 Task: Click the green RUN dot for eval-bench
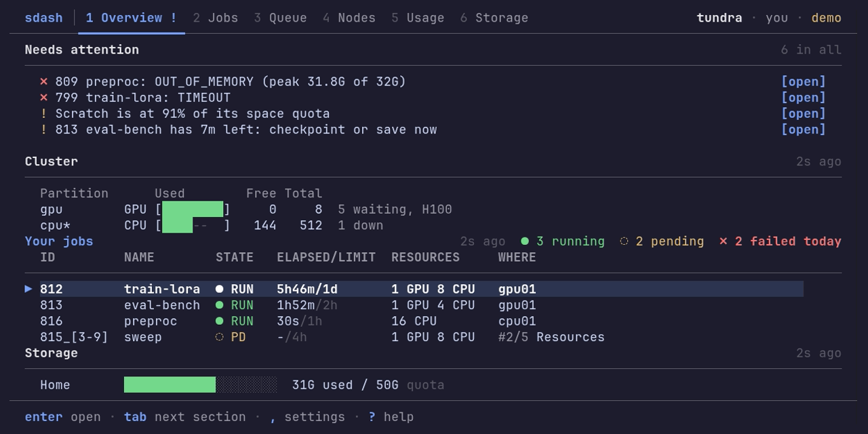pos(220,305)
